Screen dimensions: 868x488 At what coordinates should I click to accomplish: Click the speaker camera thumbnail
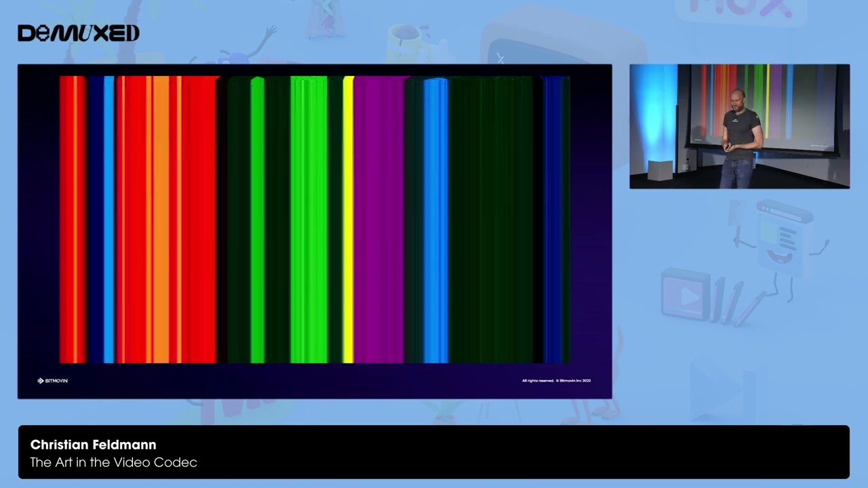tap(739, 126)
